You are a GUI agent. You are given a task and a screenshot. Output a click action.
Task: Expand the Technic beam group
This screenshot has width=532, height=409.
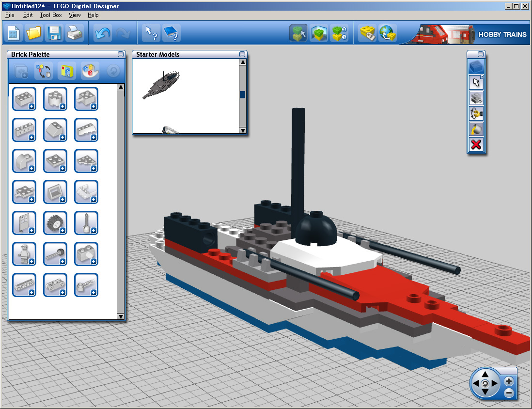tap(24, 285)
